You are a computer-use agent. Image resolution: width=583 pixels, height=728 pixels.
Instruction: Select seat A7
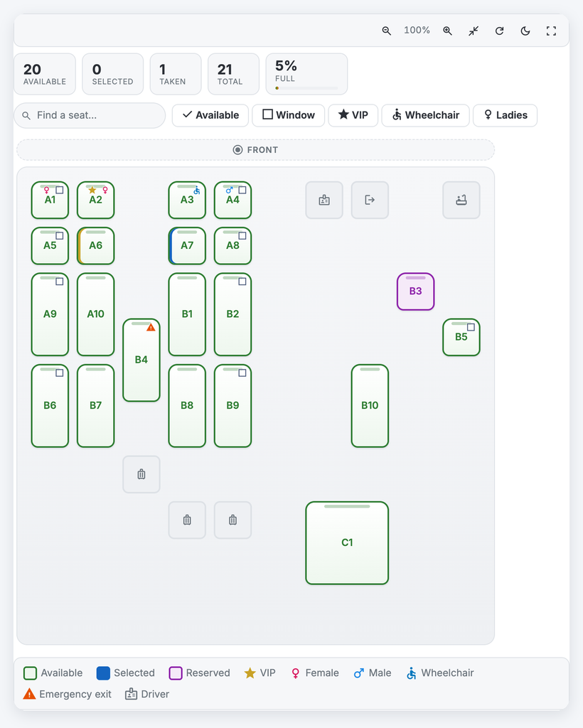(x=187, y=245)
